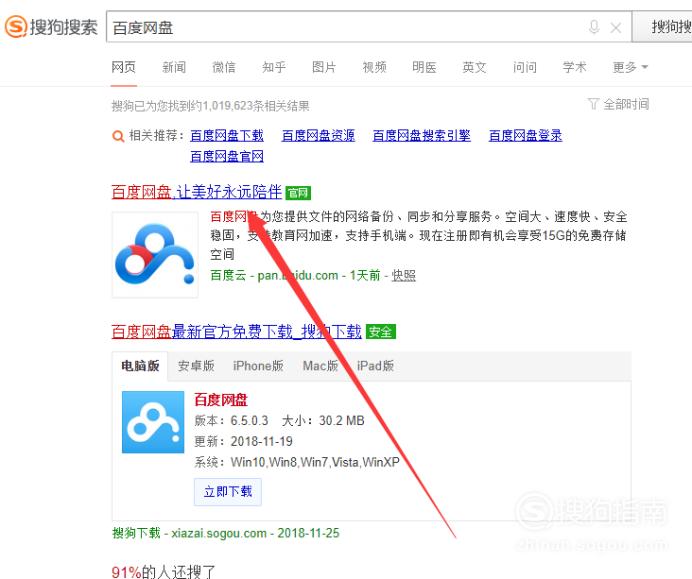692x579 pixels.
Task: Activate the microphone voice search icon
Action: 594,27
